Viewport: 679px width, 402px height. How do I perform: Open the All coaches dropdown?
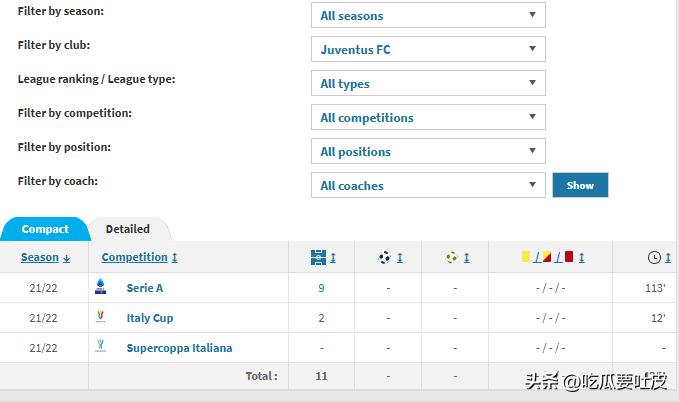pyautogui.click(x=428, y=186)
